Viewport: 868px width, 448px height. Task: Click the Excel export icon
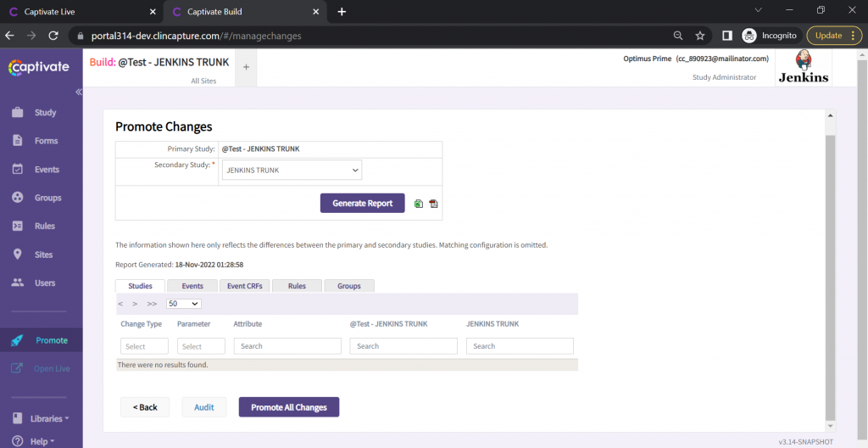[419, 204]
